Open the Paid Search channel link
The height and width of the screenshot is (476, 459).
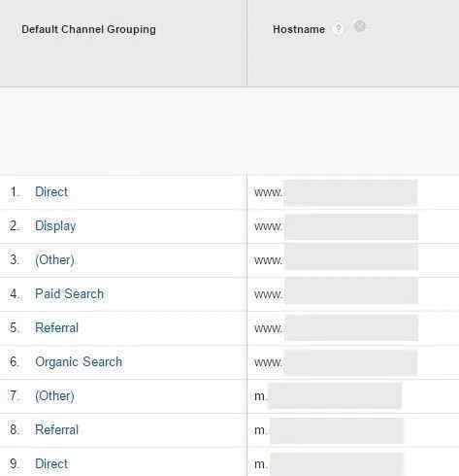[69, 293]
